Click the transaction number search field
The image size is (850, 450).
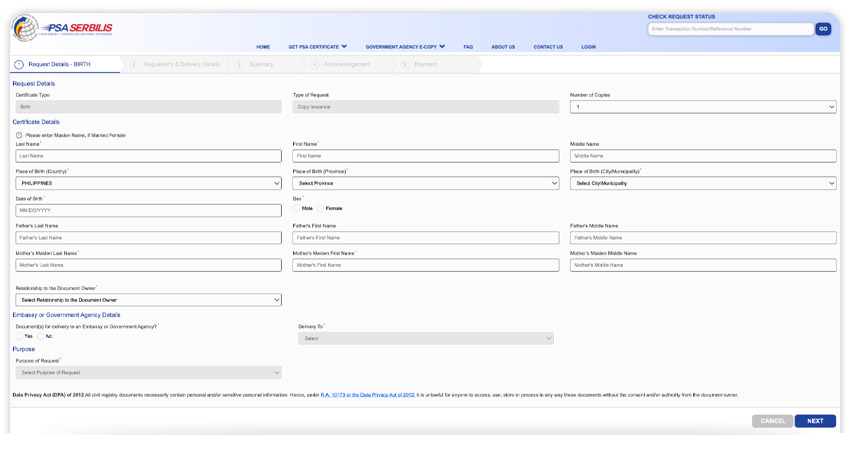click(x=730, y=29)
